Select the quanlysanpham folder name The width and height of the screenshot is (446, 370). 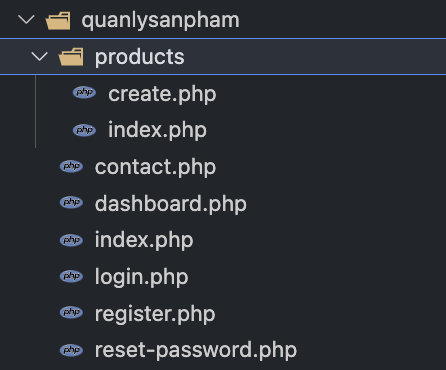tap(160, 20)
